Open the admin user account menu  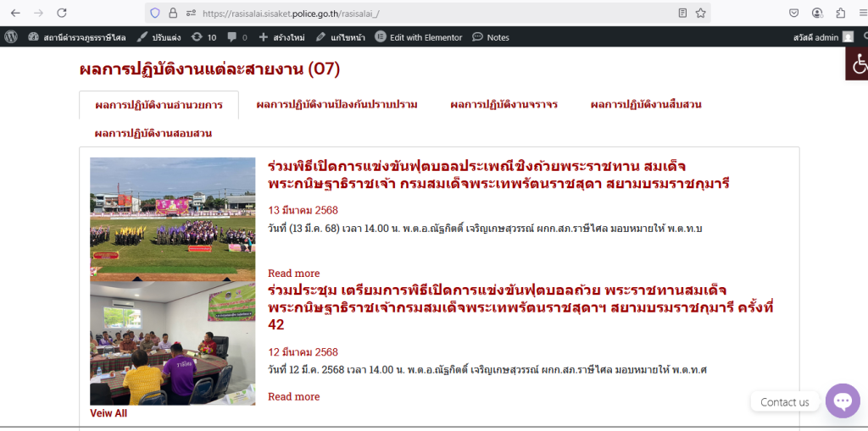(823, 37)
